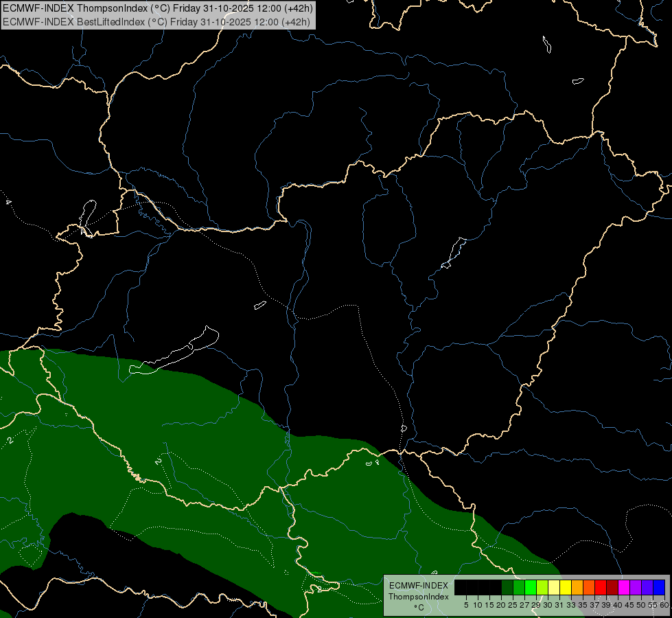This screenshot has height=618, width=672.
Task: Click the contour label 4 near left edge
Action: (x=8, y=202)
